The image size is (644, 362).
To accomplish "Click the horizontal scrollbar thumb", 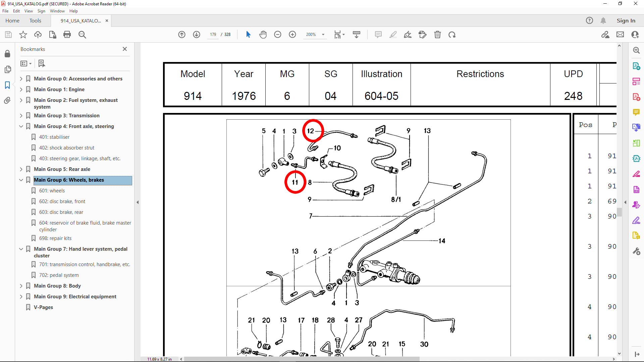I will pos(302,359).
